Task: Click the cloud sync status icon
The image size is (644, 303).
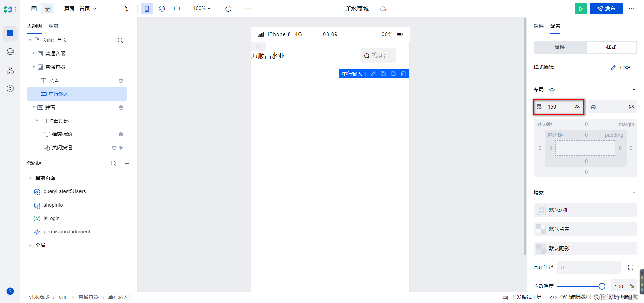Action: click(383, 9)
